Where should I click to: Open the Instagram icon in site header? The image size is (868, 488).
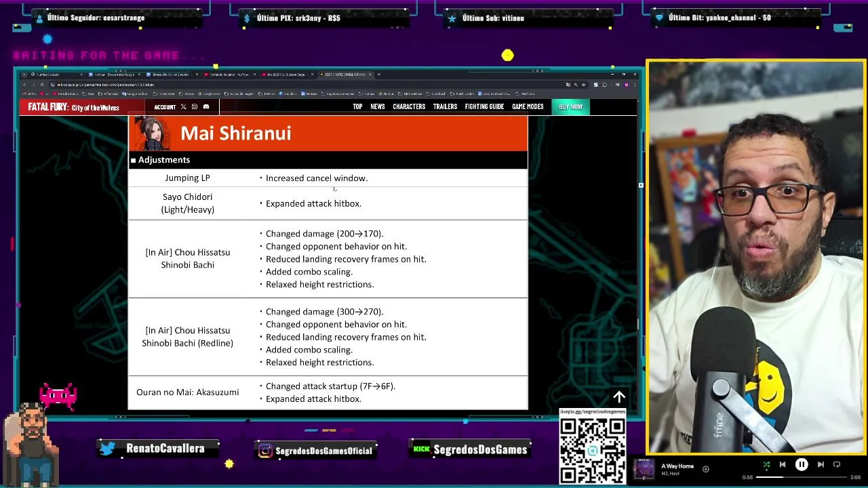(x=195, y=106)
